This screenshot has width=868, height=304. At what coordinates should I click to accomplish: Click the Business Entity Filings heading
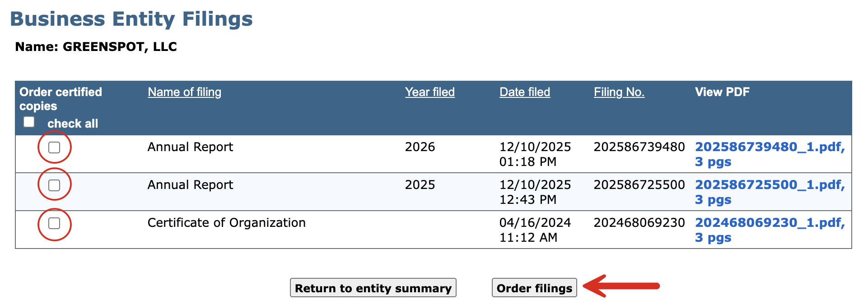coord(131,19)
